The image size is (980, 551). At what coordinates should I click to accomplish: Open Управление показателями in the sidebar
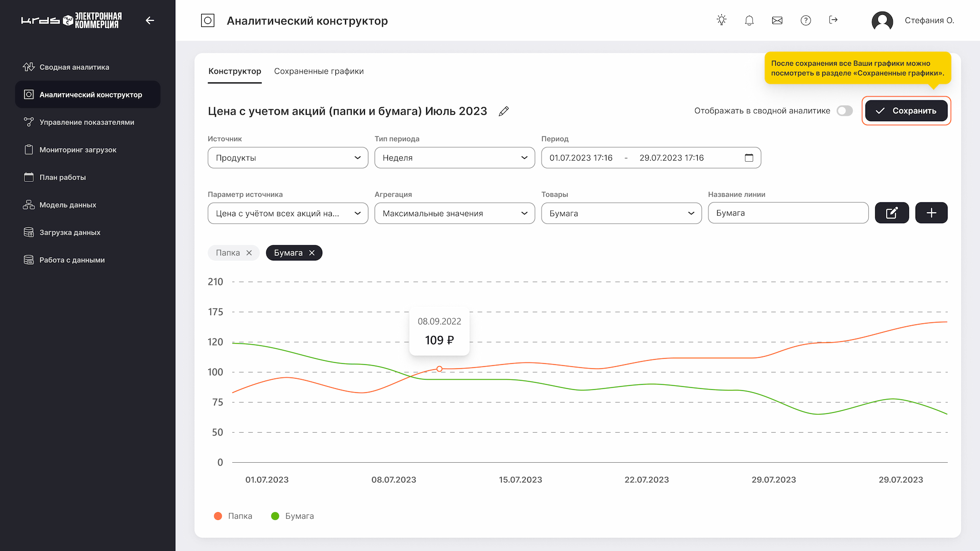87,122
